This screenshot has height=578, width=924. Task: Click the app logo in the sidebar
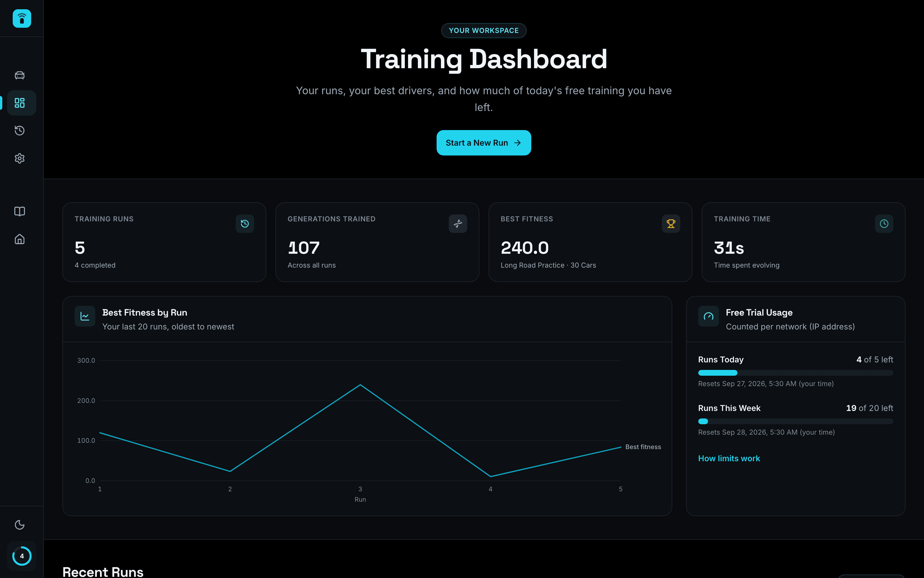click(x=22, y=18)
